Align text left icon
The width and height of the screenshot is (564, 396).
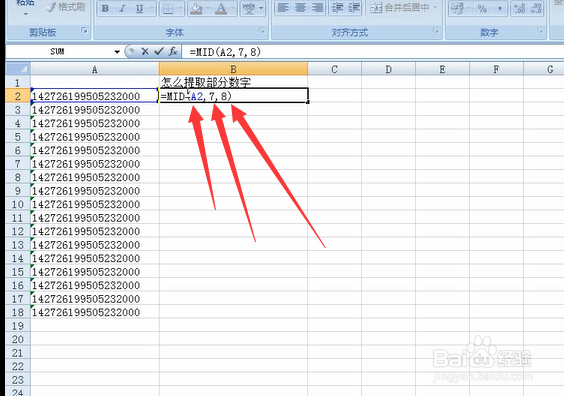pyautogui.click(x=283, y=8)
